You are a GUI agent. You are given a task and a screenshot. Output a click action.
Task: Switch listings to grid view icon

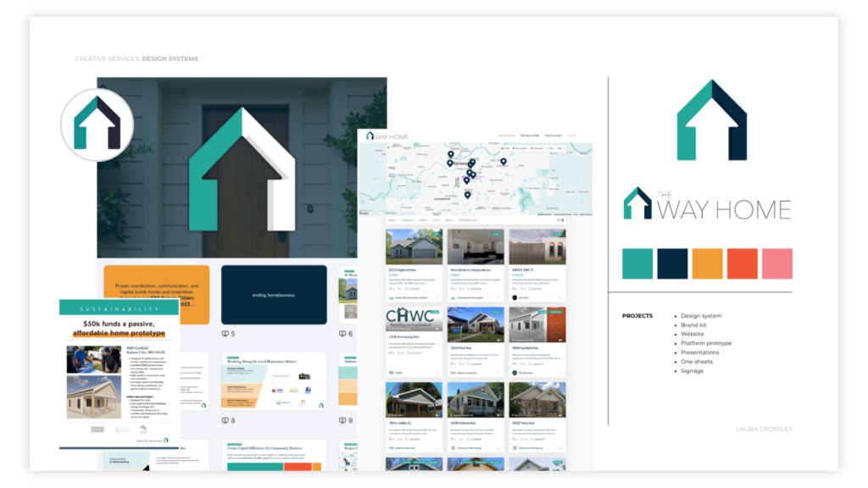[x=563, y=220]
